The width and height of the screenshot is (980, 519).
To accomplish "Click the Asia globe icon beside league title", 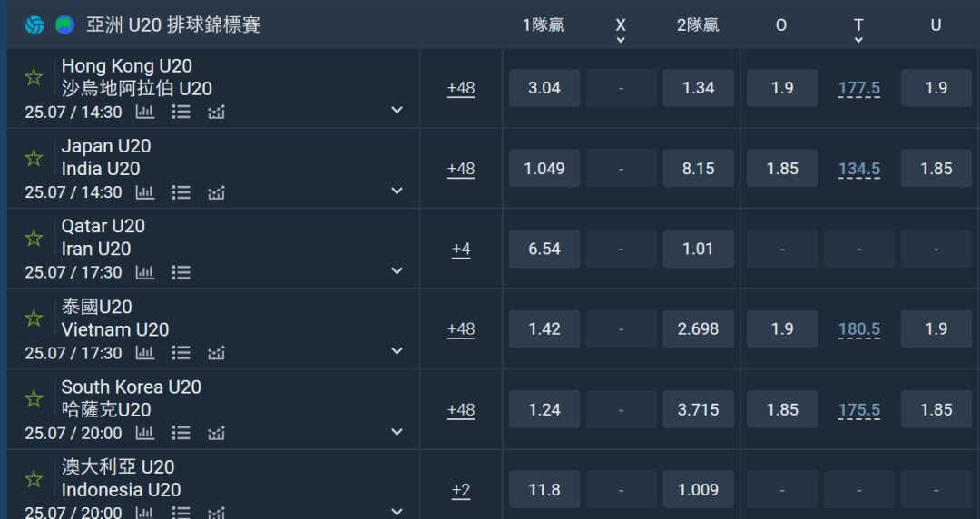I will click(x=65, y=25).
